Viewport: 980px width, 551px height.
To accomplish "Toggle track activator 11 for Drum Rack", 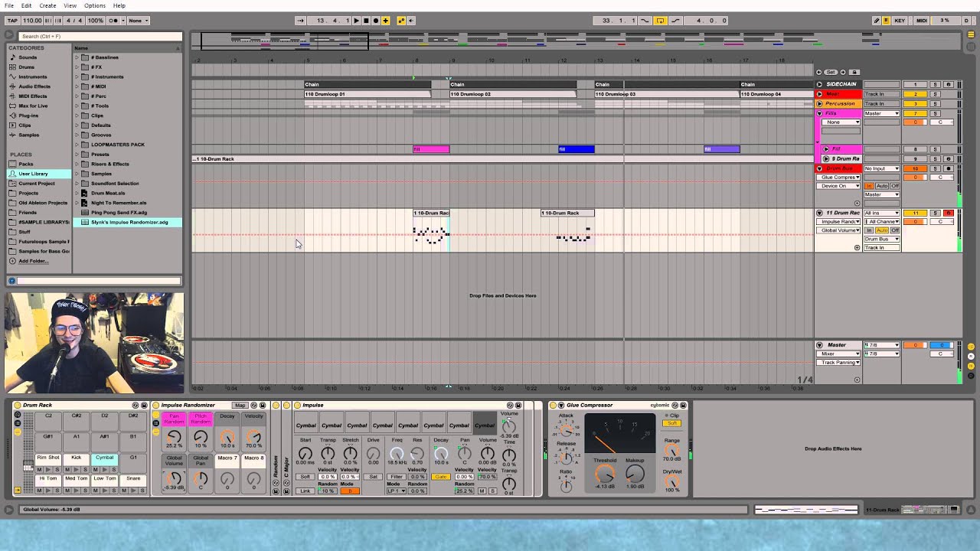I will pyautogui.click(x=915, y=213).
